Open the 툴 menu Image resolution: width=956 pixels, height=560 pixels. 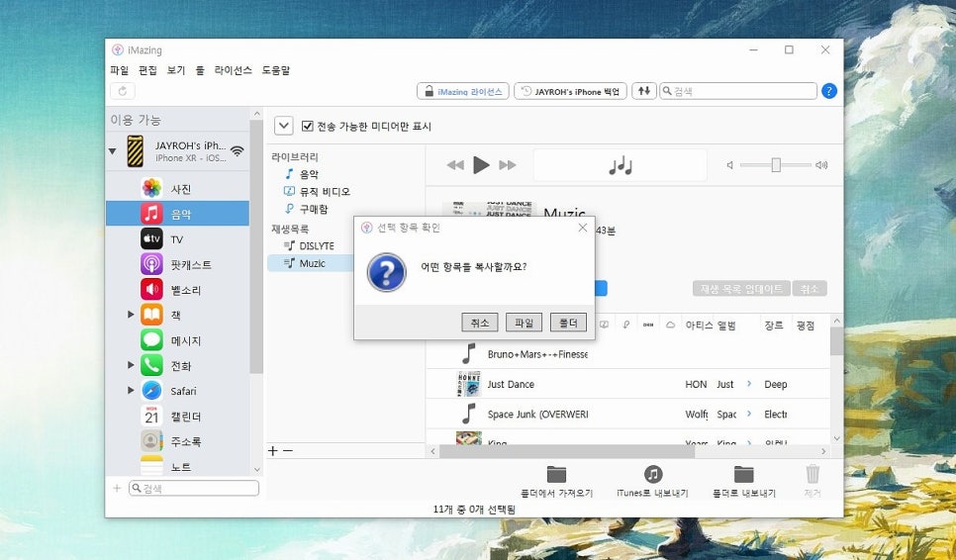point(200,70)
